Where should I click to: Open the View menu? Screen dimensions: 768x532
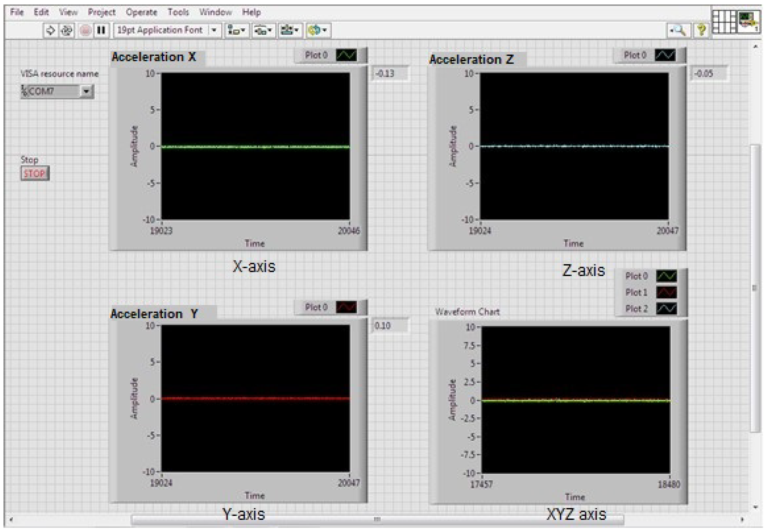(68, 12)
